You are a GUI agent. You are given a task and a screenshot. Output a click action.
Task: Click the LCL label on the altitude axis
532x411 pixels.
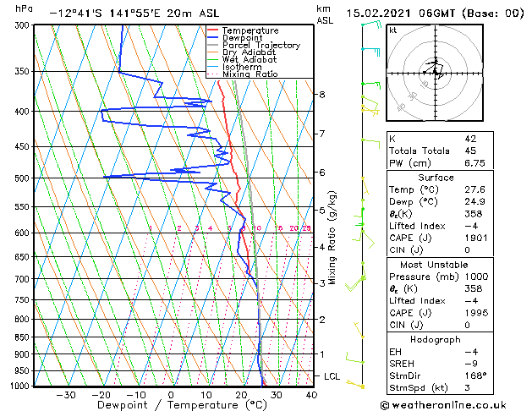click(x=332, y=376)
